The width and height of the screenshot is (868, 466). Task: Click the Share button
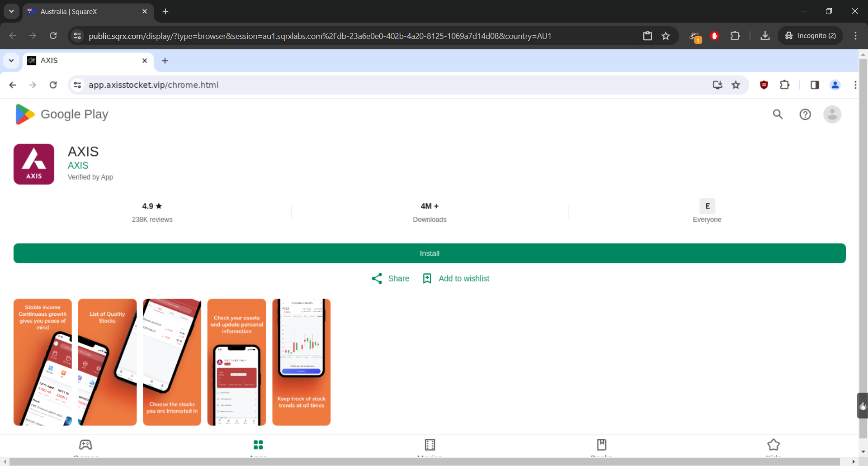391,279
